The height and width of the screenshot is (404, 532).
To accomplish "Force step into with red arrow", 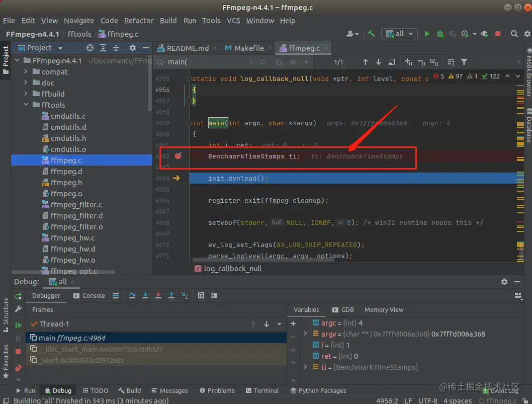I will 158,295.
